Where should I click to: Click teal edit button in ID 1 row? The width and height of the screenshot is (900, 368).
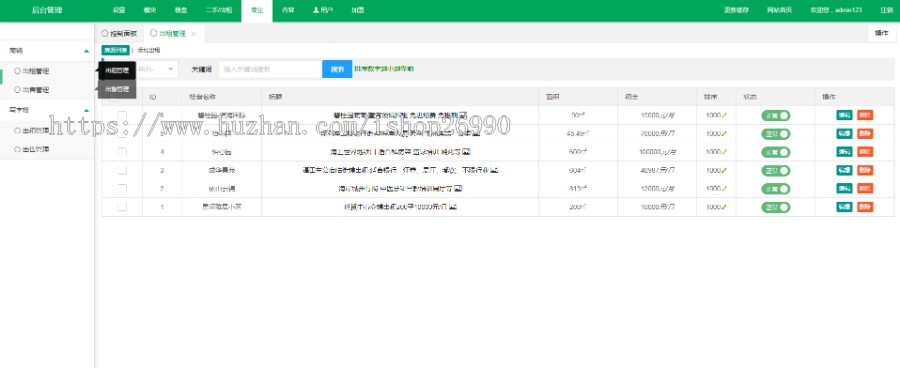tap(844, 207)
